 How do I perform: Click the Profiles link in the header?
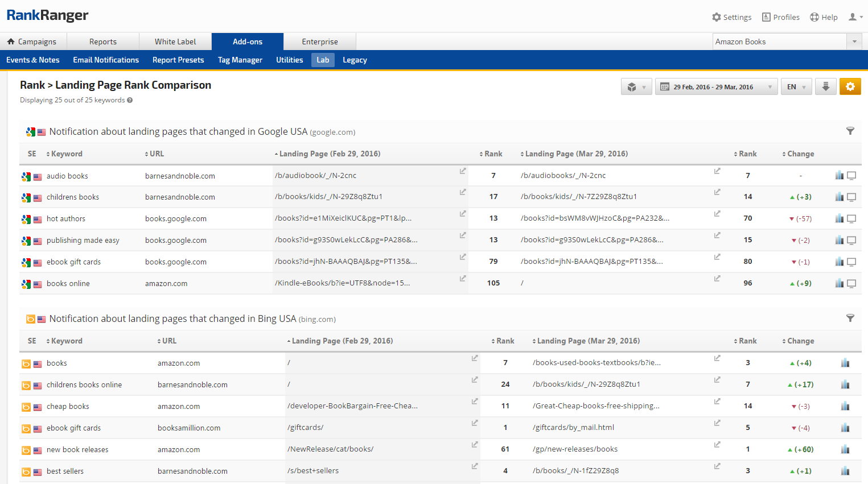click(780, 17)
